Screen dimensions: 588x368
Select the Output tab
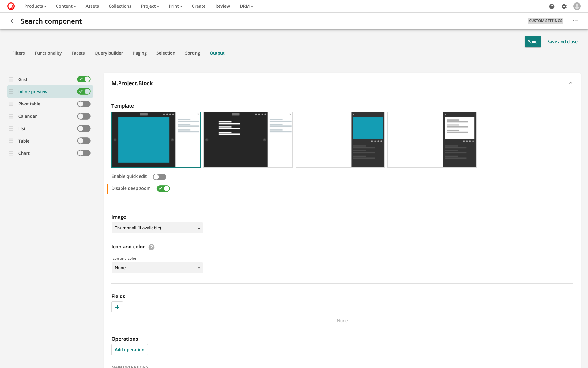click(x=217, y=53)
